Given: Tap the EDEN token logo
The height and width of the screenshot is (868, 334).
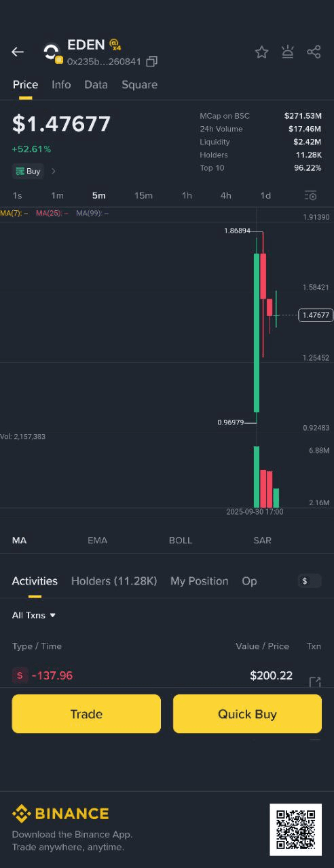Looking at the screenshot, I should point(52,53).
